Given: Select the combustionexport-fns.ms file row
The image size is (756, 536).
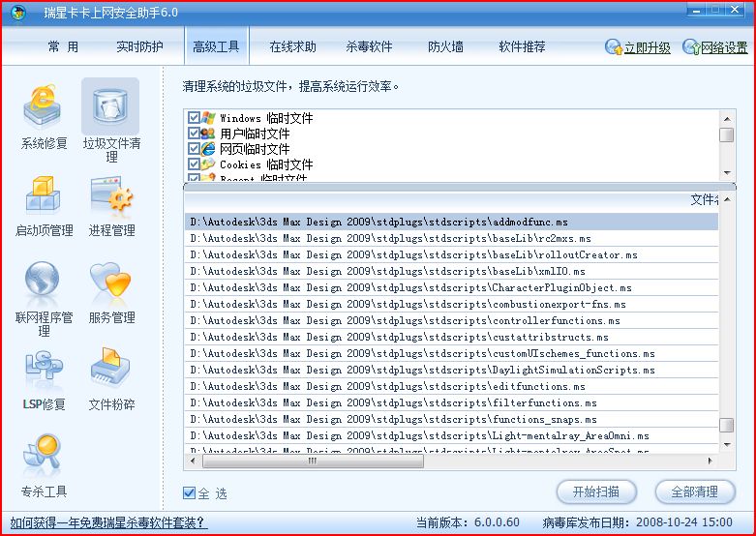Looking at the screenshot, I should click(452, 304).
